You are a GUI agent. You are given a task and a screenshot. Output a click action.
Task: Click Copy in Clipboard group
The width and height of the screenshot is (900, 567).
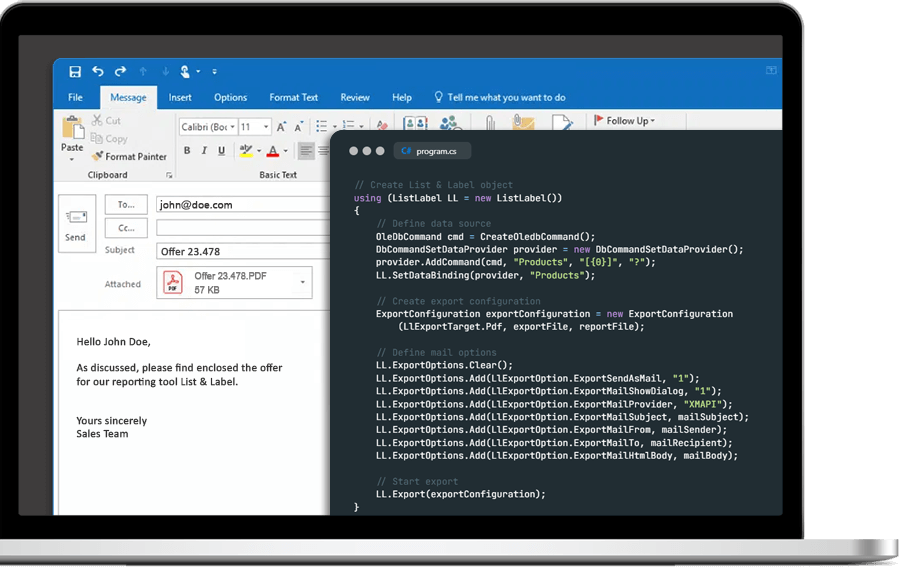click(109, 138)
